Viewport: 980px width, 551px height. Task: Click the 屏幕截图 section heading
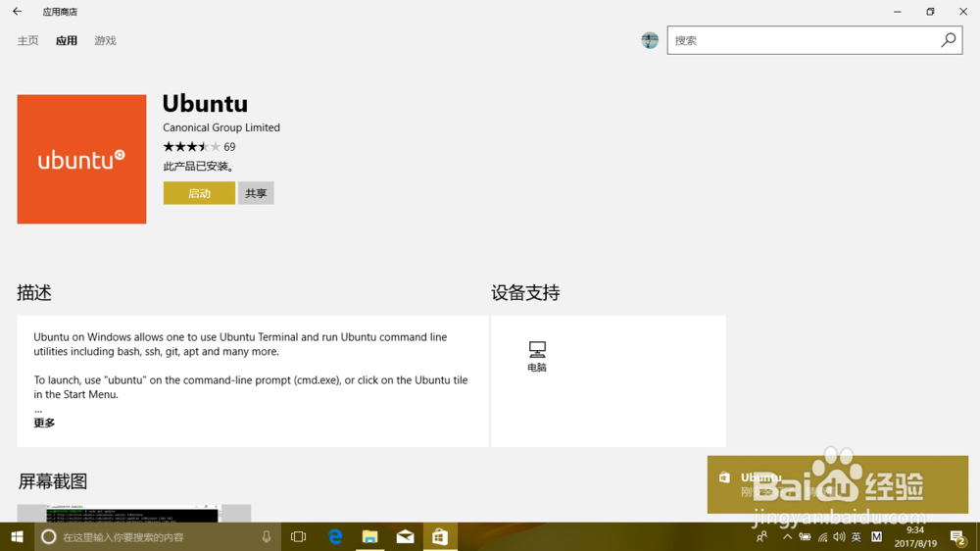point(53,481)
